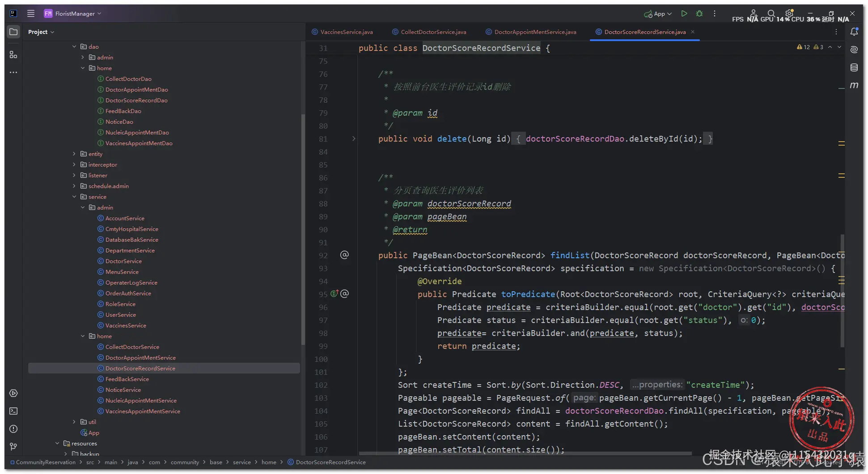Viewport: 868px width, 474px height.
Task: Open NucleicAppointMentDao in the tree
Action: tap(137, 132)
